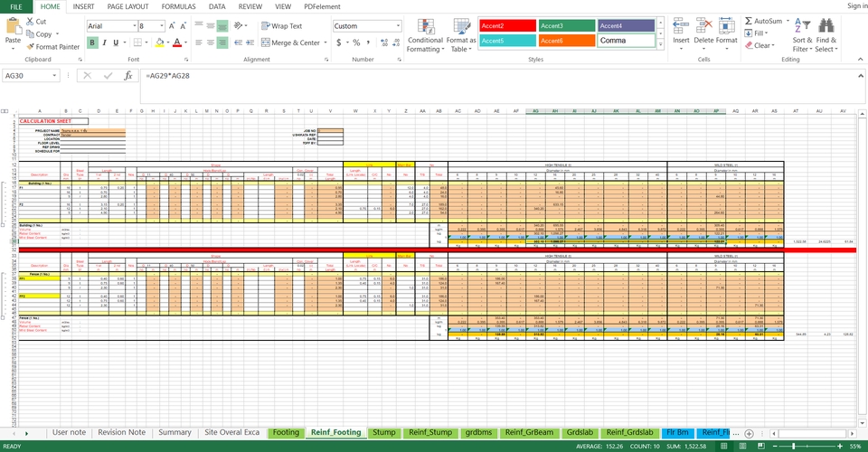The width and height of the screenshot is (868, 452).
Task: Toggle Italic formatting
Action: pyautogui.click(x=104, y=42)
